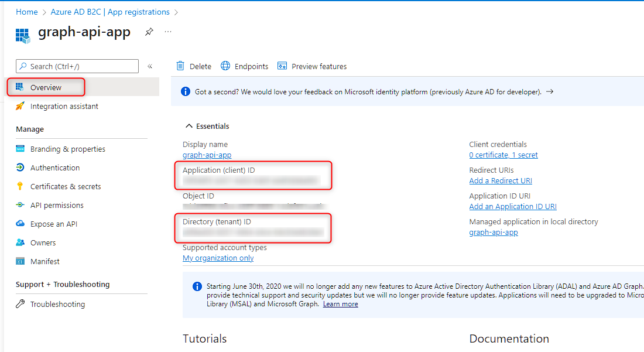Focus the Search (Ctrl+/) input field
Viewport: 644px width, 352px height.
pos(77,66)
